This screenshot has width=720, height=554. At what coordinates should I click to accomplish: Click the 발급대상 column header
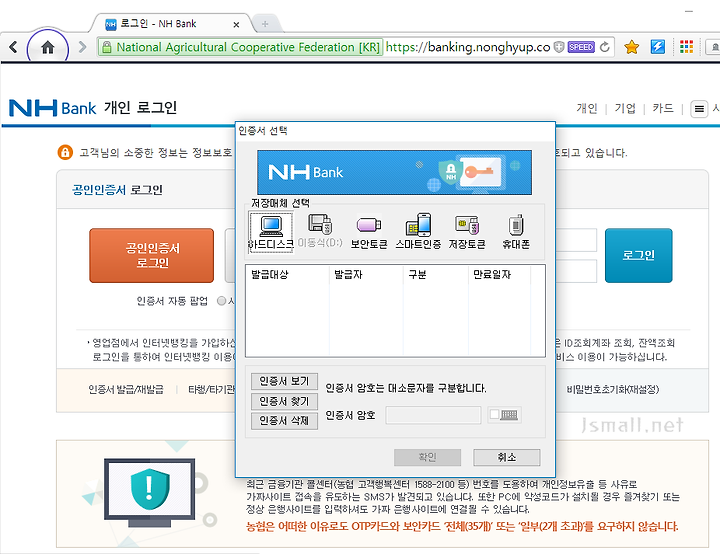[287, 275]
